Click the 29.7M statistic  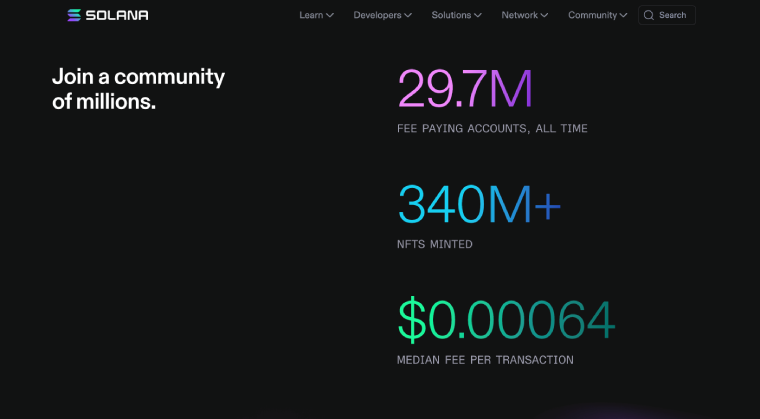465,89
